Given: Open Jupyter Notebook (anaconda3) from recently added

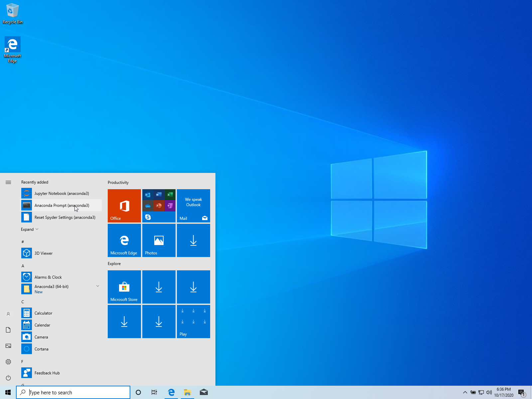Looking at the screenshot, I should [61, 194].
